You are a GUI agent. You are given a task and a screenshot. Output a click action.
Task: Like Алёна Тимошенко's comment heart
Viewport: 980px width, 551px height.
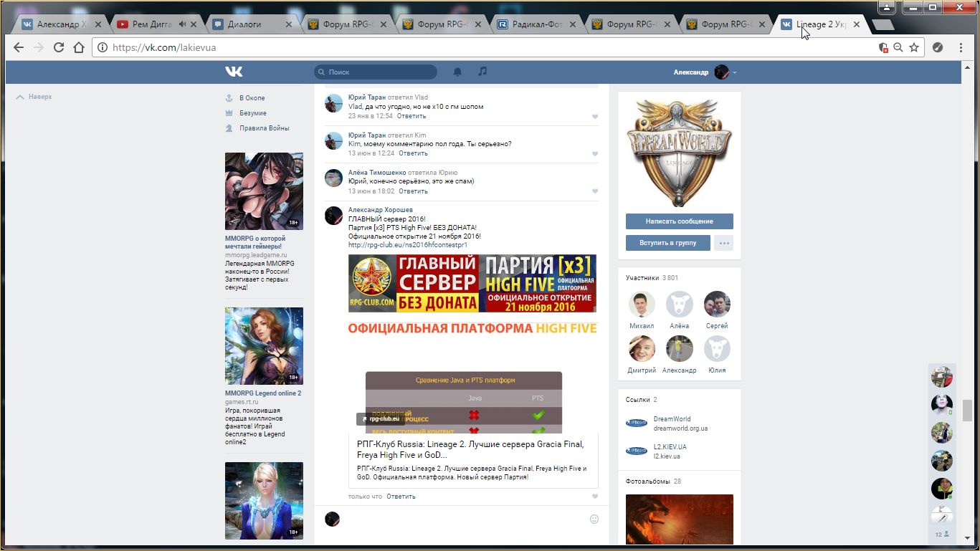coord(595,191)
